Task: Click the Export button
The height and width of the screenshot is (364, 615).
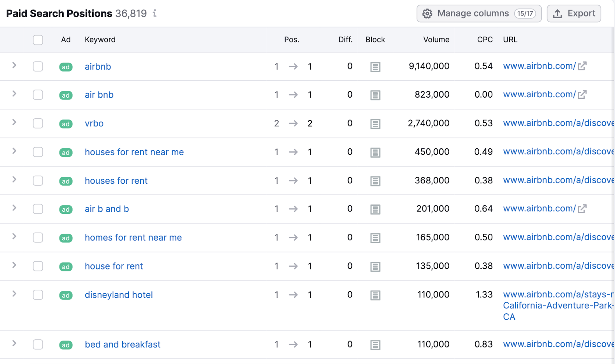Action: (574, 13)
